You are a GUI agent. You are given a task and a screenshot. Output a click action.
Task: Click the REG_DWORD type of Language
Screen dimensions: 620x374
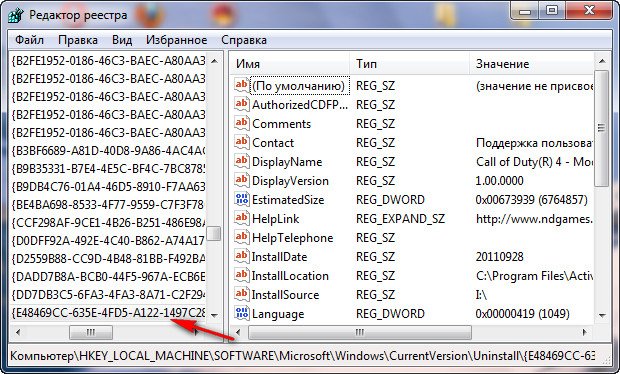390,313
